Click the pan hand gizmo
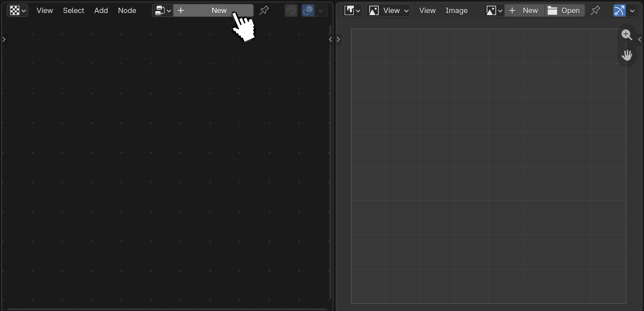Image resolution: width=644 pixels, height=311 pixels. [x=627, y=55]
